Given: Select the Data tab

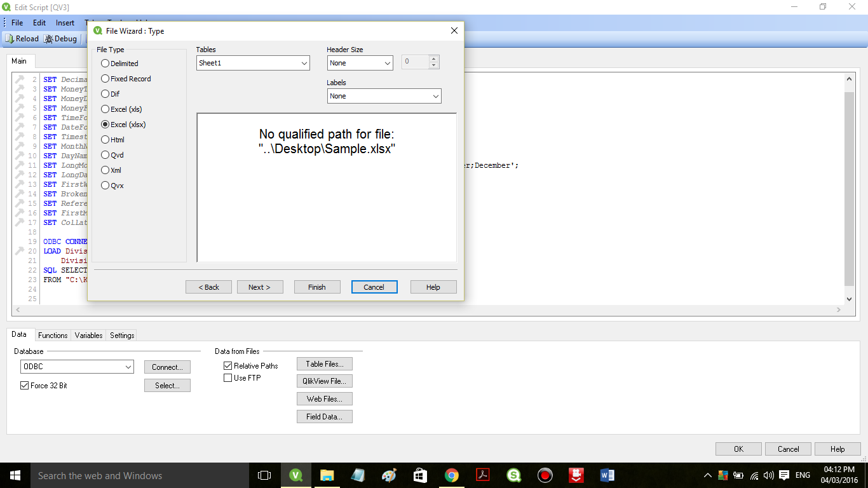Looking at the screenshot, I should (x=19, y=334).
